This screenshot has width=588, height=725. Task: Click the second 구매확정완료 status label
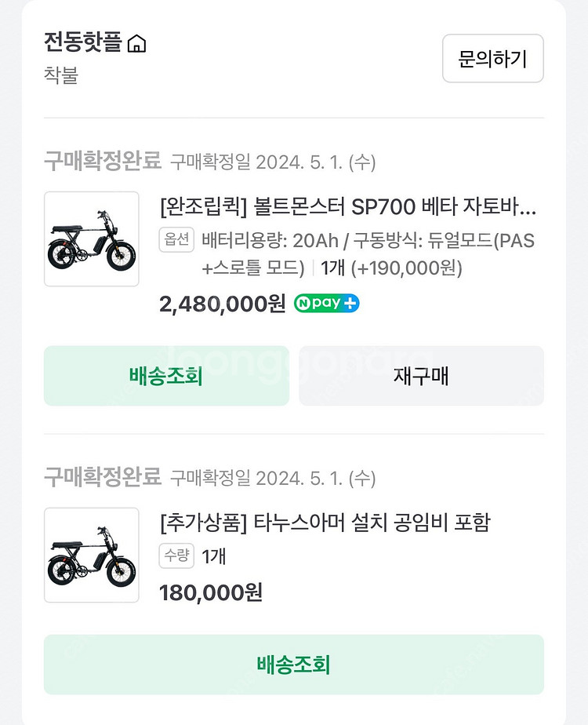(x=102, y=476)
